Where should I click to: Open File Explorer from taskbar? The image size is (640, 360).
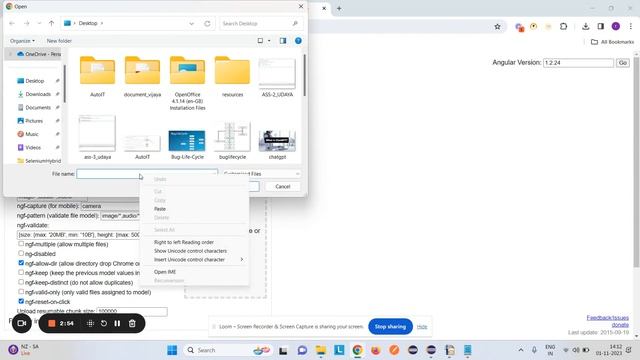pyautogui.click(x=321, y=350)
